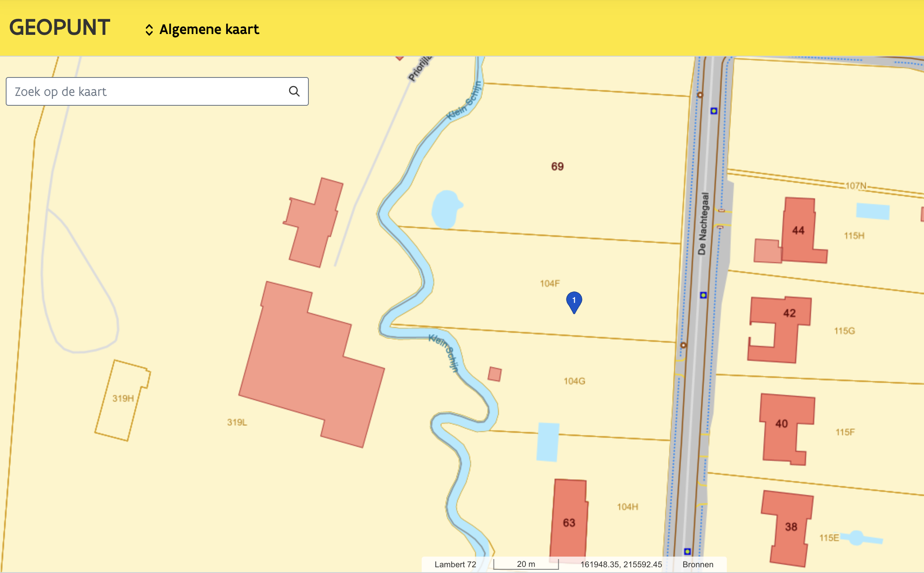This screenshot has width=924, height=573.
Task: Click the blue numbered map pin marker
Action: tap(574, 301)
